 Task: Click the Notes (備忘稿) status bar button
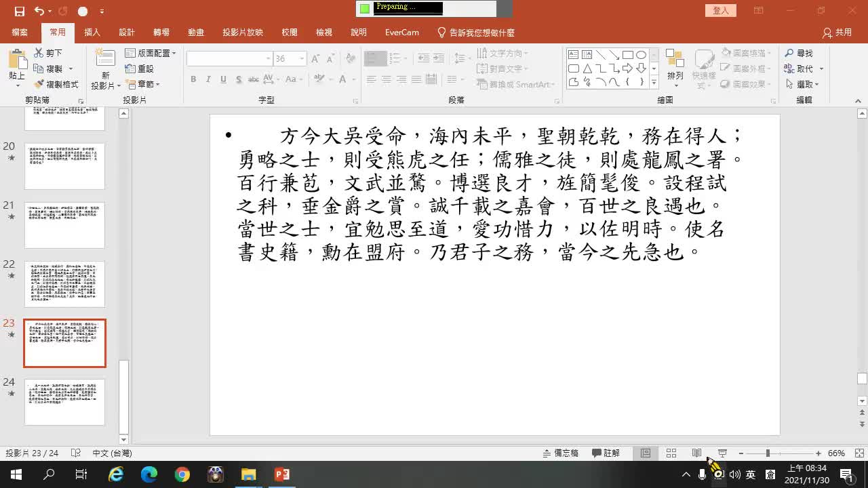[x=561, y=453]
